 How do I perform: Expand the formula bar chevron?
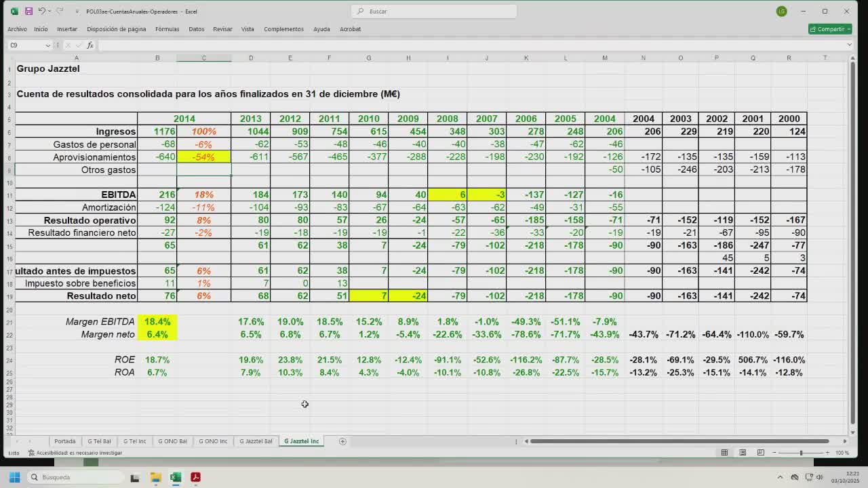point(849,45)
